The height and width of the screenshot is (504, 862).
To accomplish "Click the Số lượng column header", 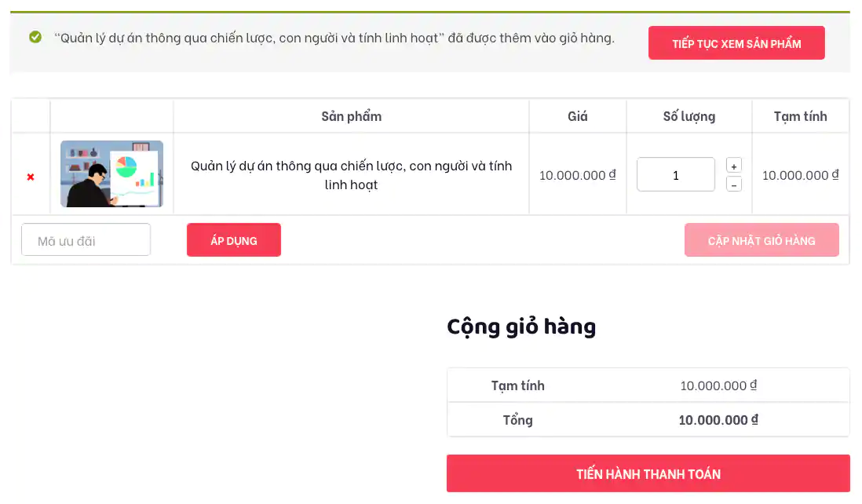I will coord(689,115).
